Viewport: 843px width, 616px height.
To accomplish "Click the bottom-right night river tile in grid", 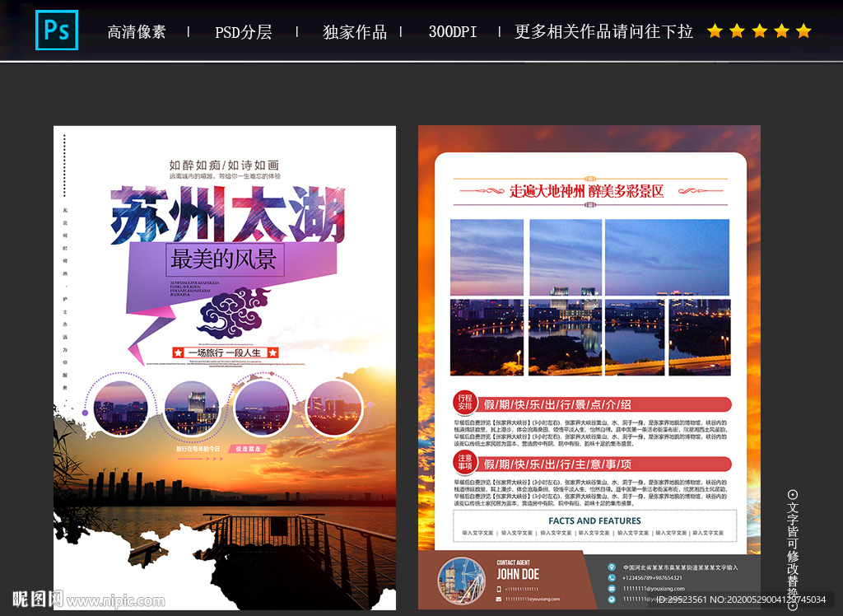I will coord(700,338).
